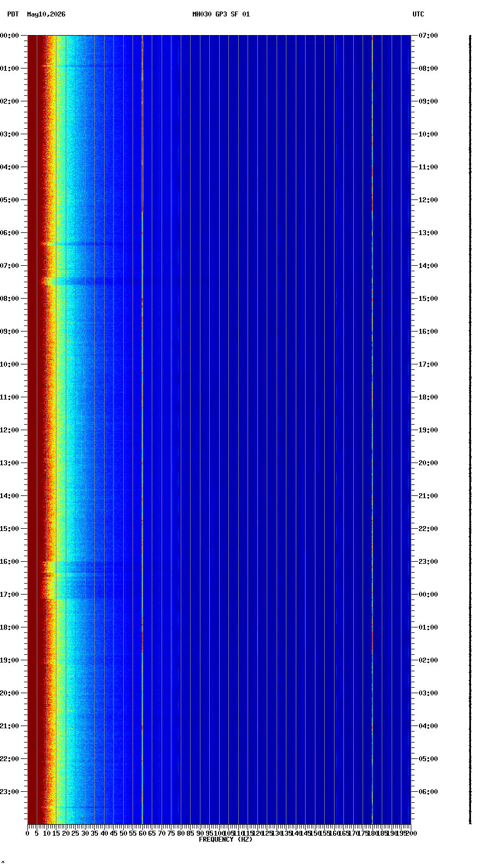Screen dimensions: 494x868
Task: Click the 06:00 UTC time label
Action: tap(428, 792)
